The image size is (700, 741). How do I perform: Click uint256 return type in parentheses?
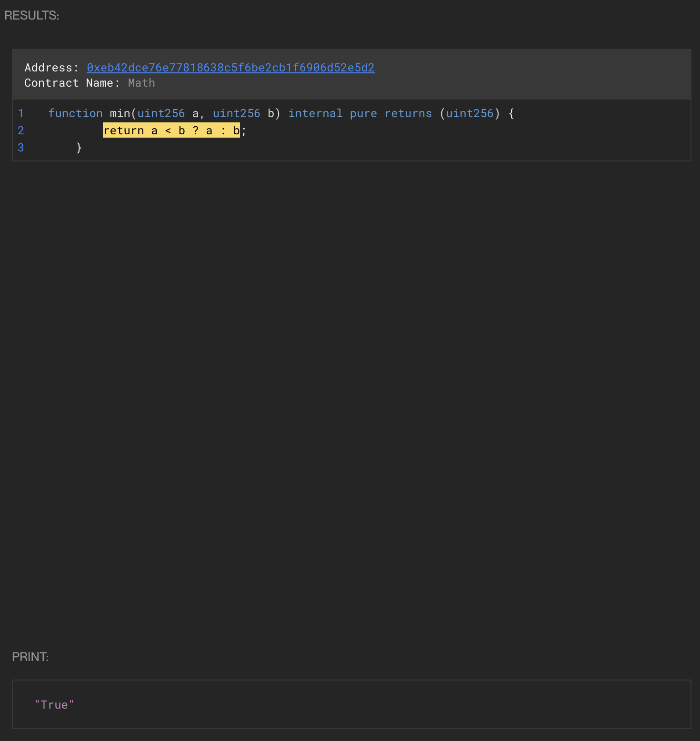click(470, 113)
